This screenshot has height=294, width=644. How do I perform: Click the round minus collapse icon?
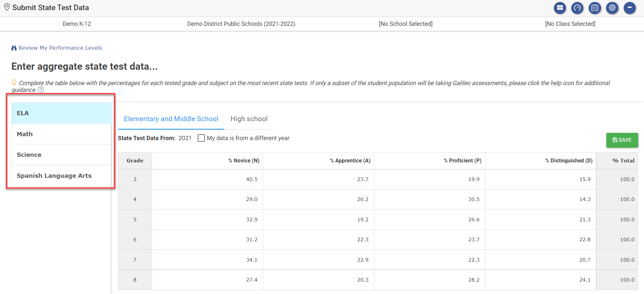(630, 8)
